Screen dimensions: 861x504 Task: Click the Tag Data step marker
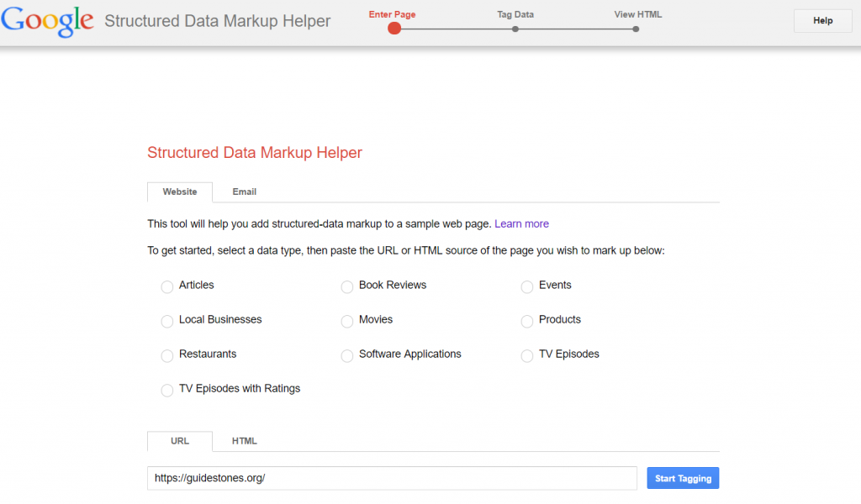pyautogui.click(x=515, y=29)
